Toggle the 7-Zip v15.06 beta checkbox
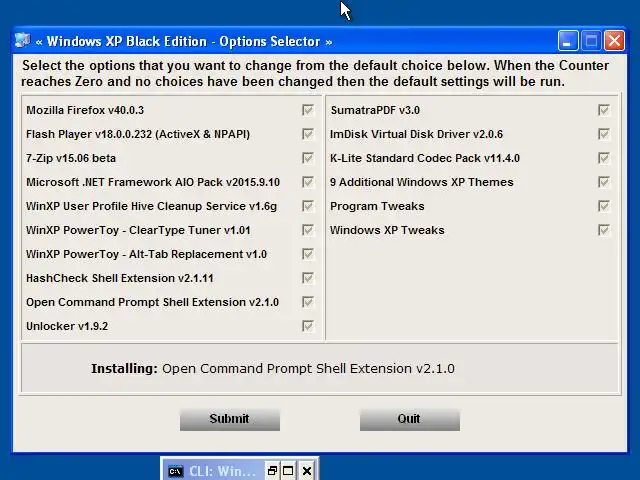 click(x=308, y=158)
